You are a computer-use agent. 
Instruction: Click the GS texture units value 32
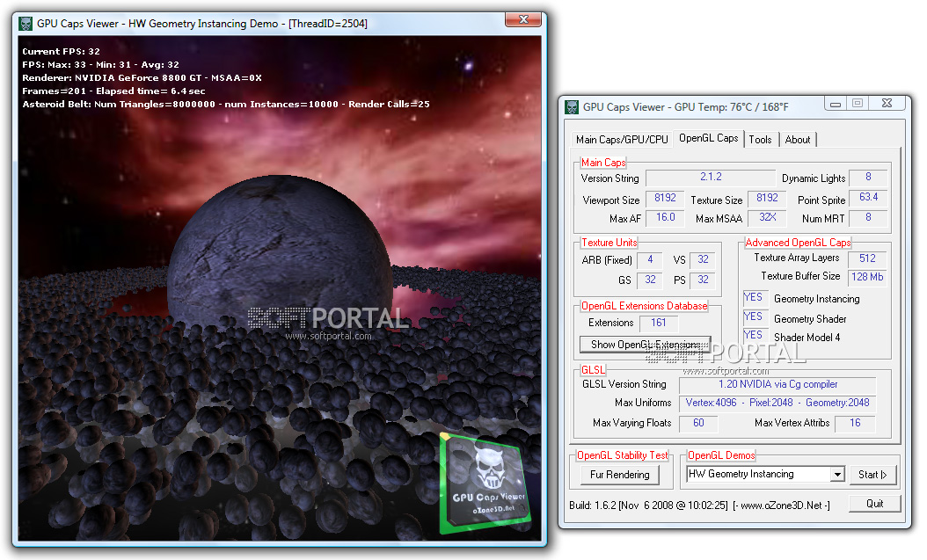pos(650,280)
